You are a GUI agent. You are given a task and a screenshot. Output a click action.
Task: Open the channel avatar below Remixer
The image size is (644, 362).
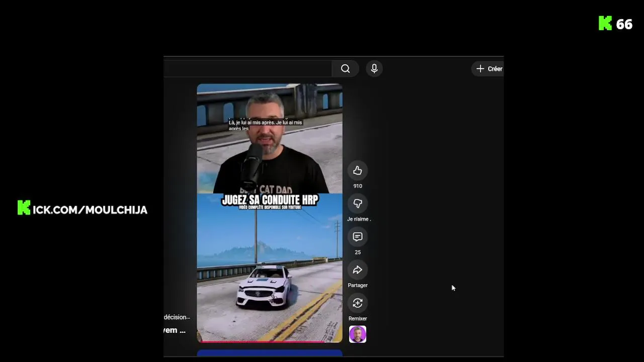click(358, 334)
